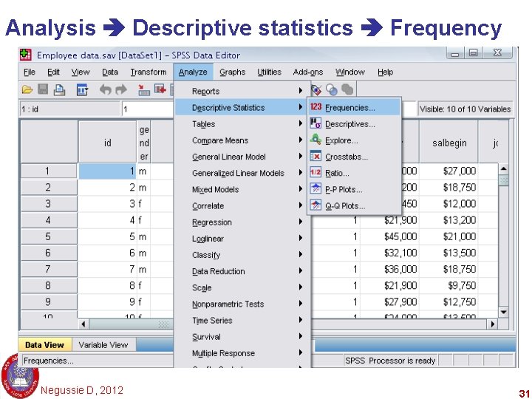
Task: Click the icon next to Q-Q Plots
Action: click(x=316, y=205)
